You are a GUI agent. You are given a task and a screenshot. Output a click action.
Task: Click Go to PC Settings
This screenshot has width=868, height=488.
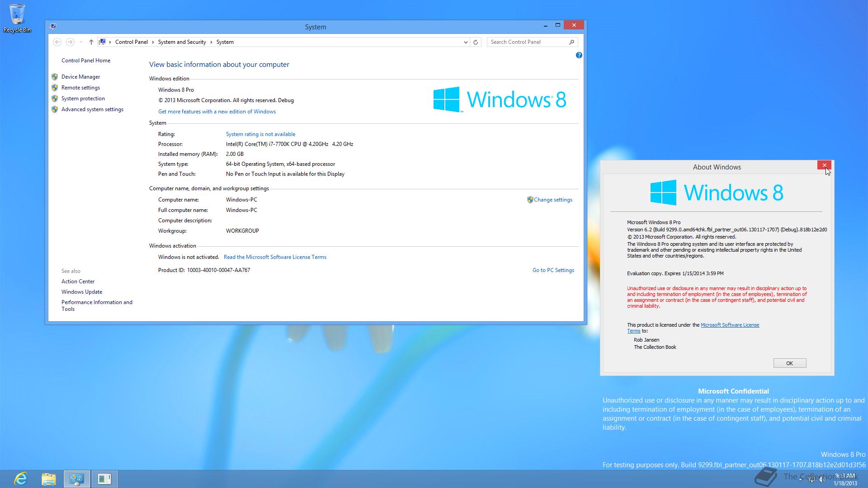553,270
